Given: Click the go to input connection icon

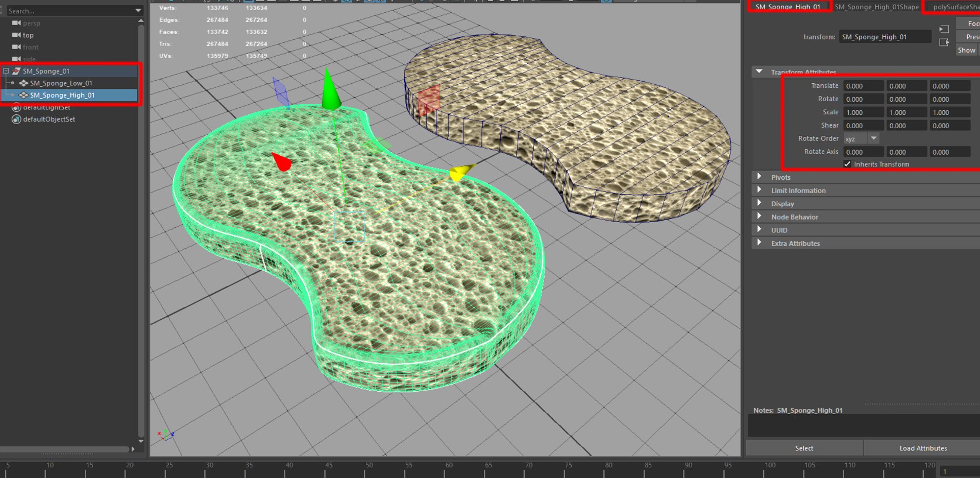Looking at the screenshot, I should pos(944,29).
